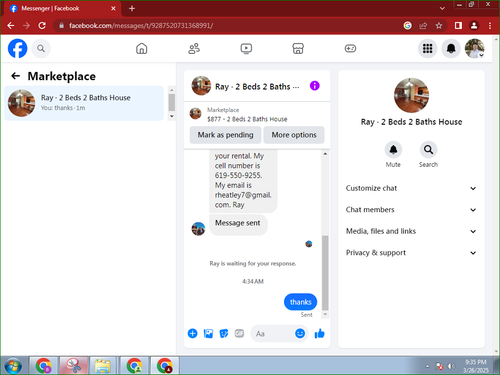Open the Facebook search icon
This screenshot has height=375, width=500.
(x=41, y=49)
